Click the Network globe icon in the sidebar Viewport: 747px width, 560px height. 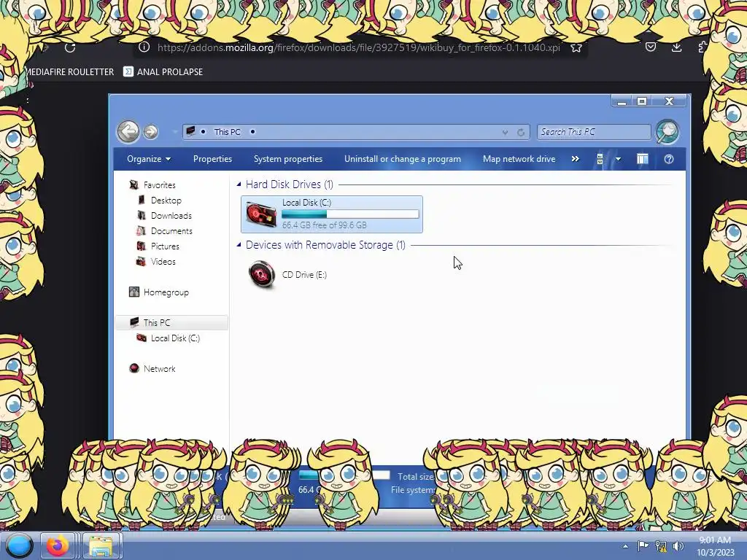tap(134, 368)
